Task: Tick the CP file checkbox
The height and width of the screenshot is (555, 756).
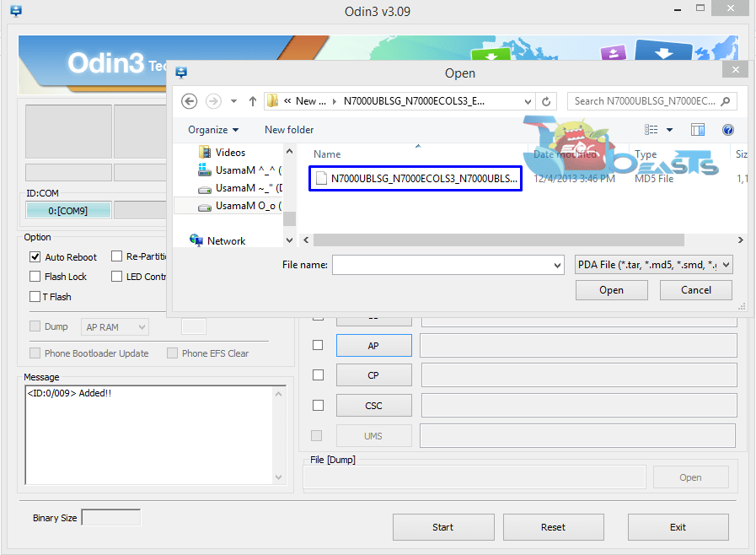Action: click(318, 375)
